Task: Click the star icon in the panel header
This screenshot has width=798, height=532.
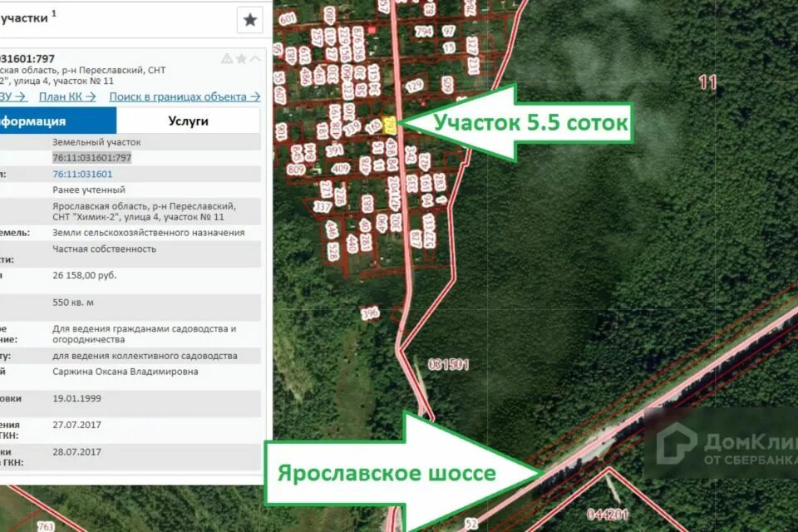Action: pos(249,18)
